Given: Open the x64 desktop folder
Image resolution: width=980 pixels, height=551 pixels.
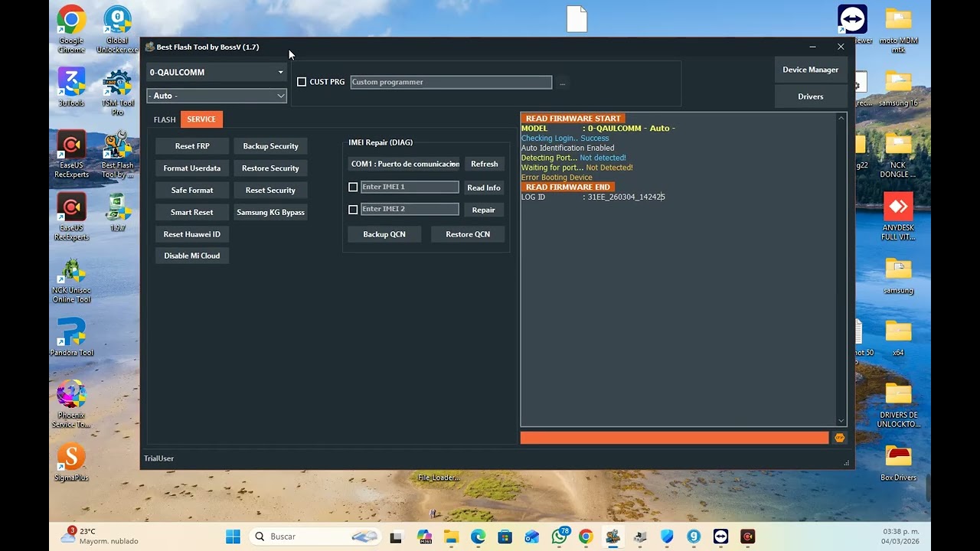Looking at the screenshot, I should click(898, 337).
